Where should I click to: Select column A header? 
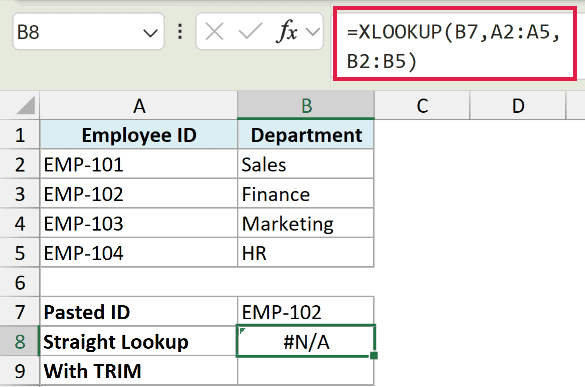tap(139, 106)
